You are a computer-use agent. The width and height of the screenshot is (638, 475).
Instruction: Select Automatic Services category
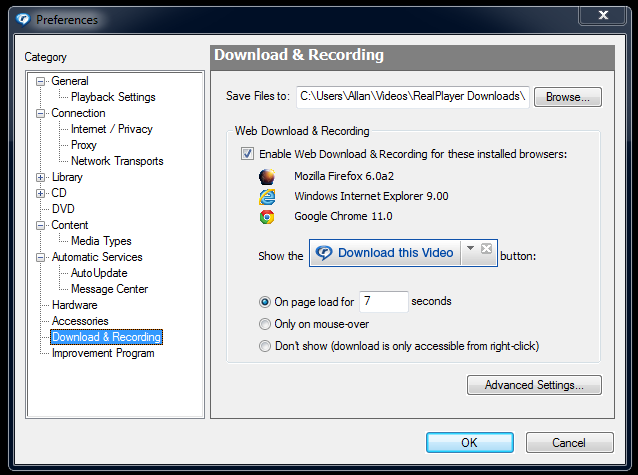[x=97, y=257]
